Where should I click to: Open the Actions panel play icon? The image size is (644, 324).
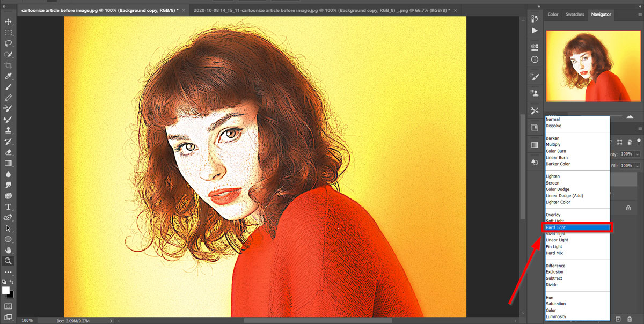pos(535,31)
